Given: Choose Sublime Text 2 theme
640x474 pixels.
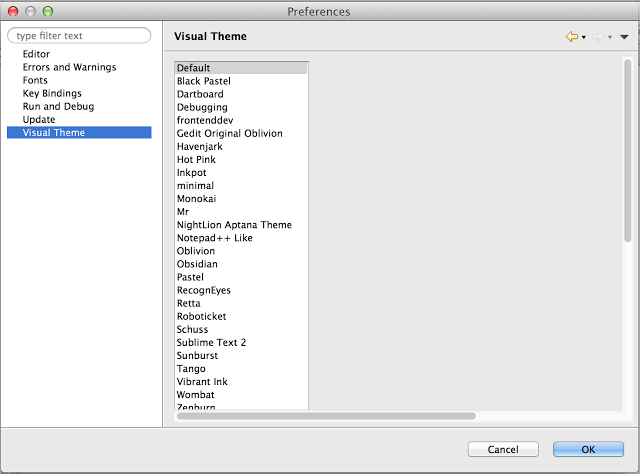Looking at the screenshot, I should [211, 343].
